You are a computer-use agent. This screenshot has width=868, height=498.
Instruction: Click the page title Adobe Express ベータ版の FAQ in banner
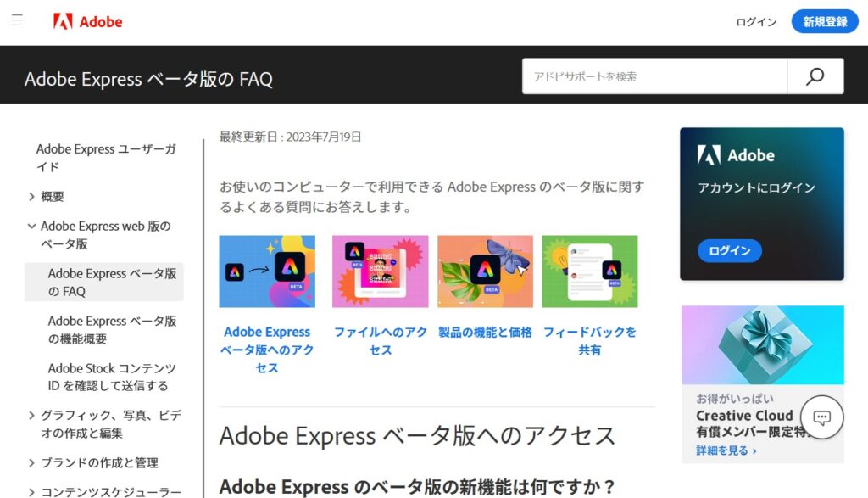coord(148,79)
